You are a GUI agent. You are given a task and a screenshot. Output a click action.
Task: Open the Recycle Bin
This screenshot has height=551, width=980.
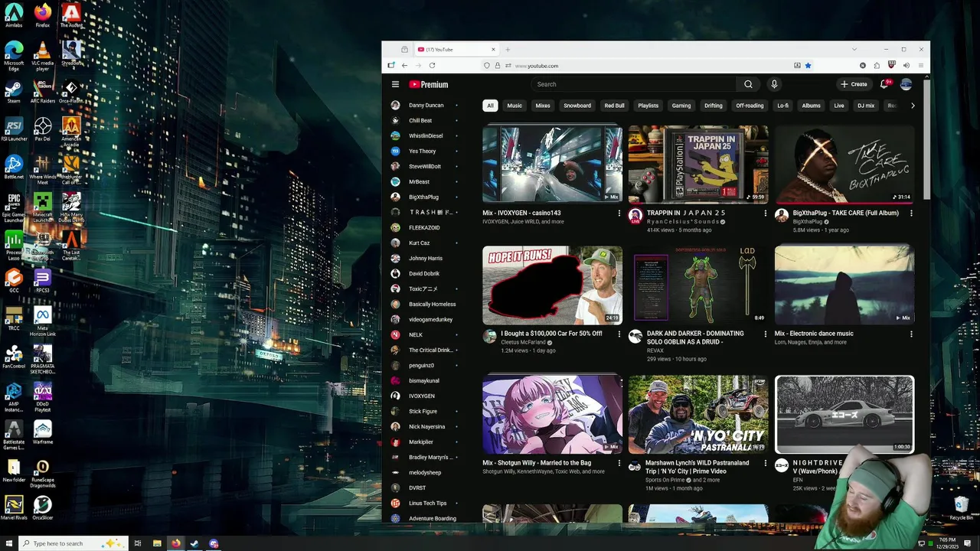pyautogui.click(x=961, y=508)
